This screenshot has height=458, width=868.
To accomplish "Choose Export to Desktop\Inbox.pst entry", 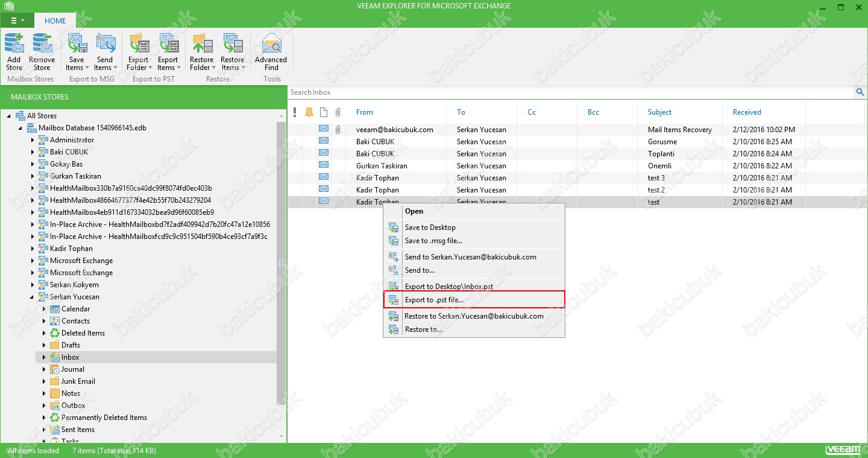I will pos(474,287).
